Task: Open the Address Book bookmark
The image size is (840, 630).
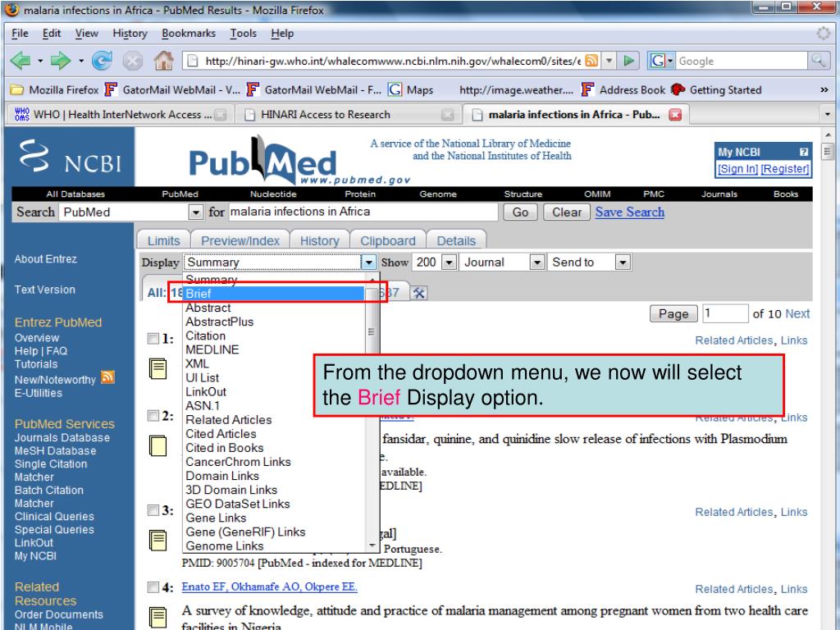Action: click(623, 90)
